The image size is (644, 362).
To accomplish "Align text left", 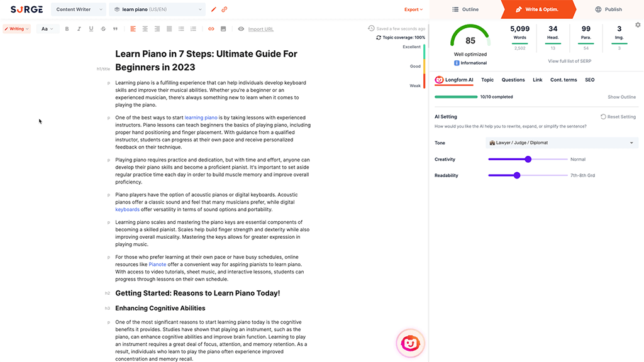I will click(133, 29).
